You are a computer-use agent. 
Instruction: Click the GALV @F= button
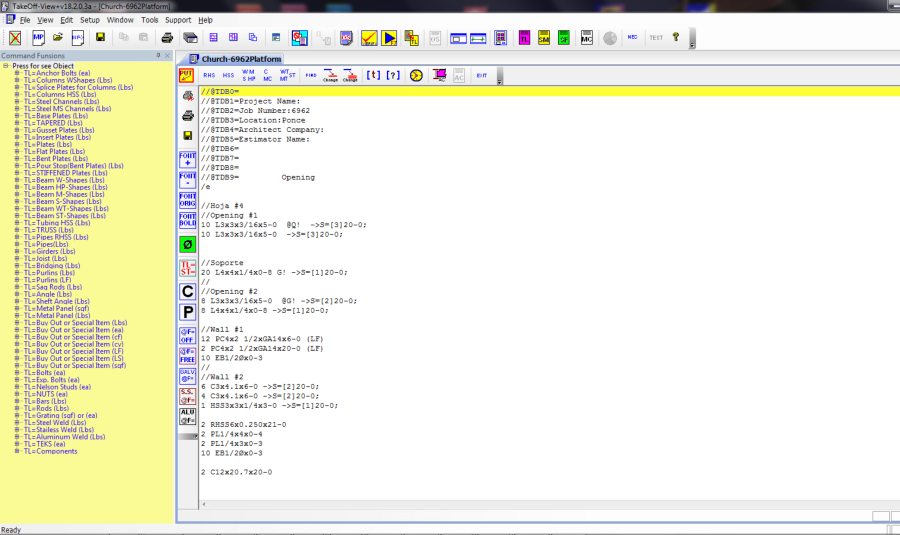[x=187, y=376]
